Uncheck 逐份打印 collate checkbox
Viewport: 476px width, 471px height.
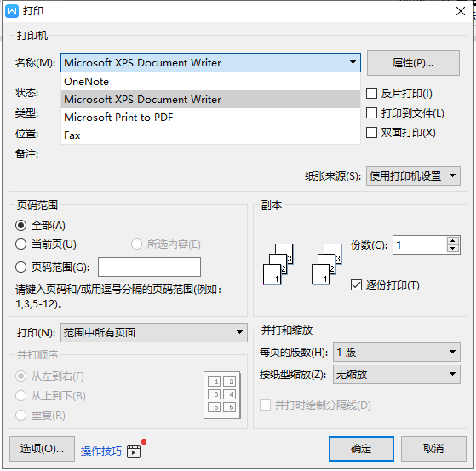pyautogui.click(x=356, y=285)
